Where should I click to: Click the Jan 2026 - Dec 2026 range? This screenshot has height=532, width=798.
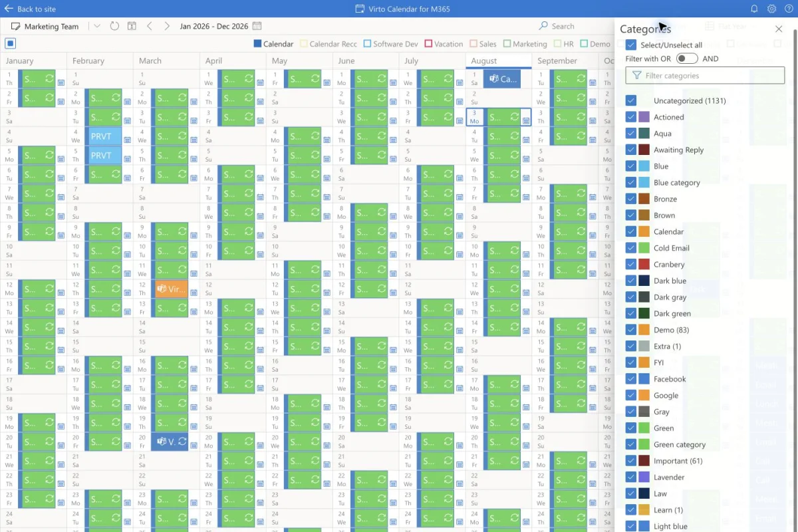[x=214, y=27]
